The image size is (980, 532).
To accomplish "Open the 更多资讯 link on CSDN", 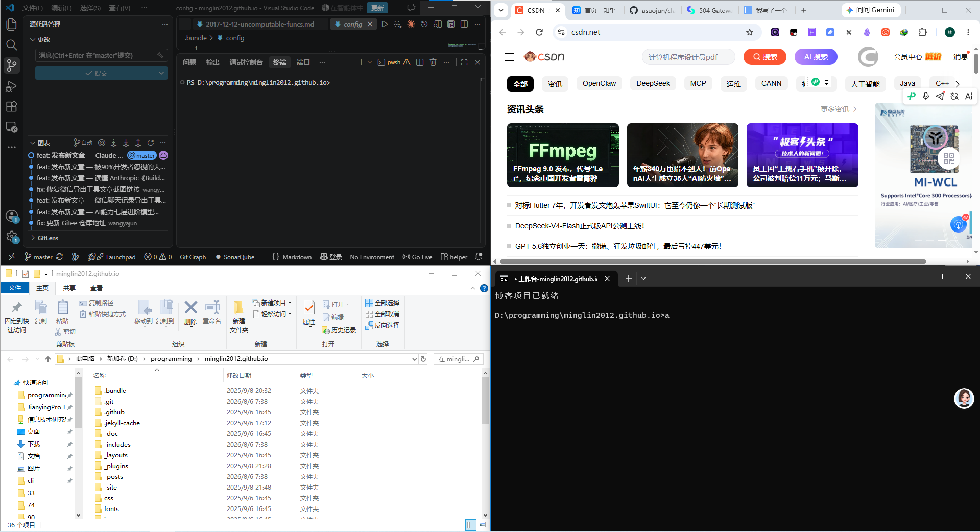I will tap(839, 109).
